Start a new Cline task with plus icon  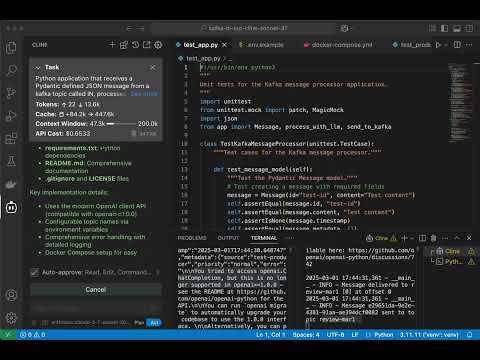click(112, 45)
